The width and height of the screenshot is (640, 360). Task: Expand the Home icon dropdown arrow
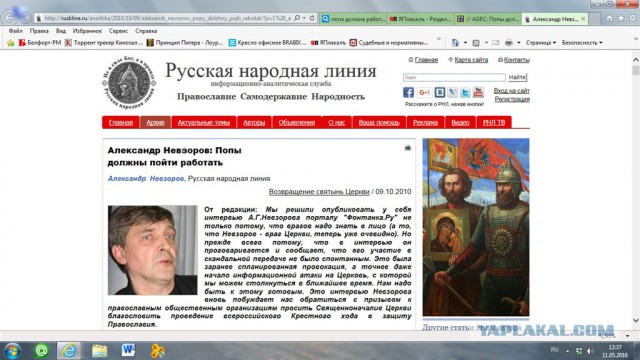pos(465,42)
